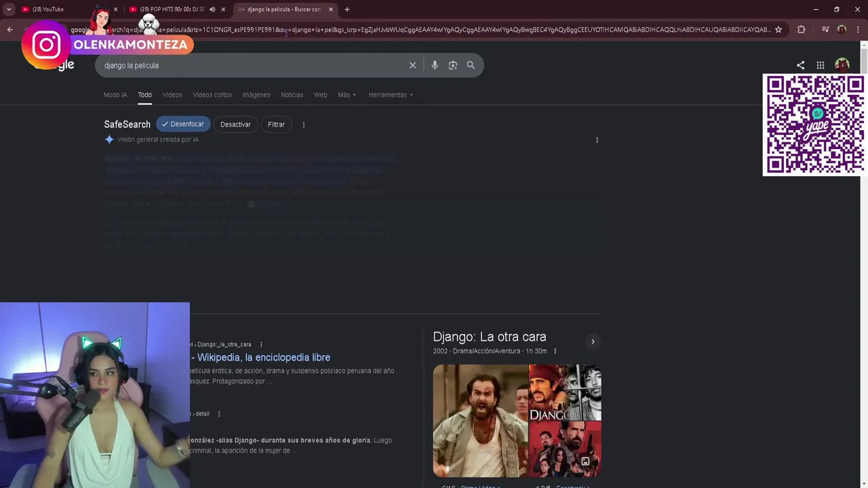Switch to the Modo IA tab
Screen dimensions: 868x488
(115, 95)
